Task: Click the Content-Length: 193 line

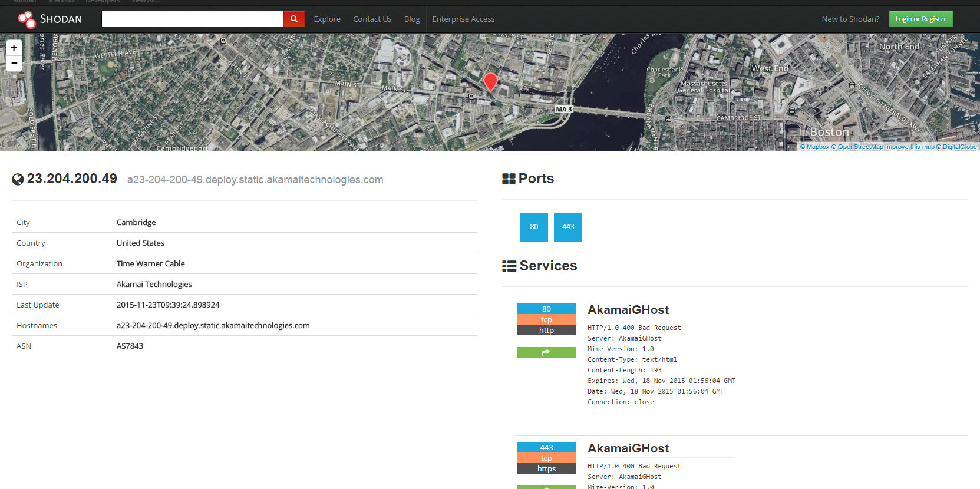Action: 625,370
